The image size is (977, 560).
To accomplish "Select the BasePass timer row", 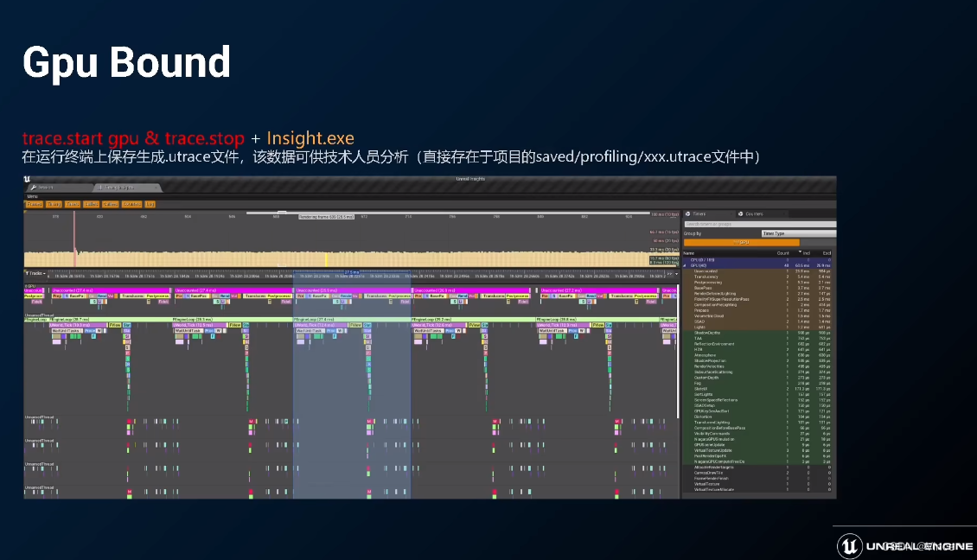I will (759, 288).
